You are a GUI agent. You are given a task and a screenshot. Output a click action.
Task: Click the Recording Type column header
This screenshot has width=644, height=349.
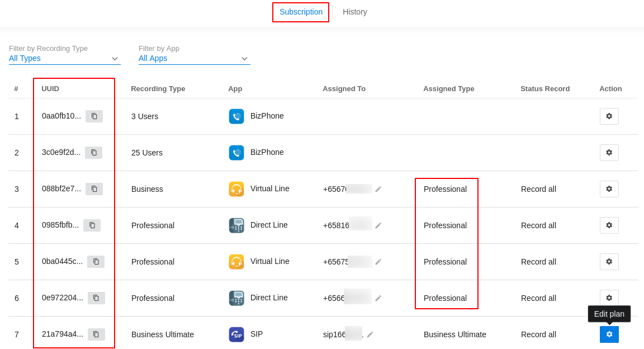point(158,89)
